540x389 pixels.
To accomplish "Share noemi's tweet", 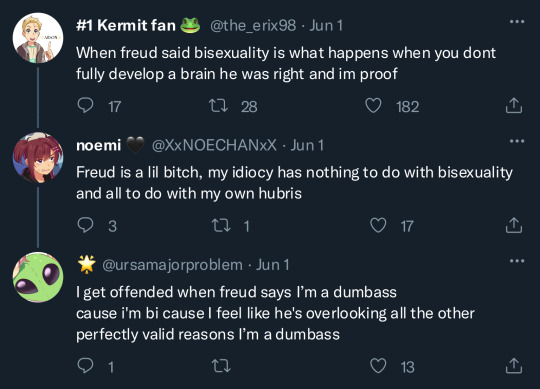I will (x=514, y=225).
